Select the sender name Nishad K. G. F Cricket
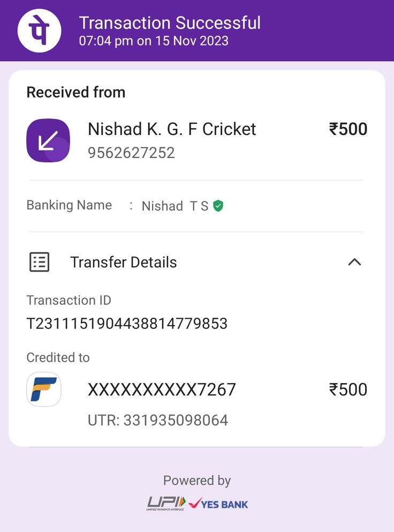This screenshot has width=394, height=532. point(172,129)
